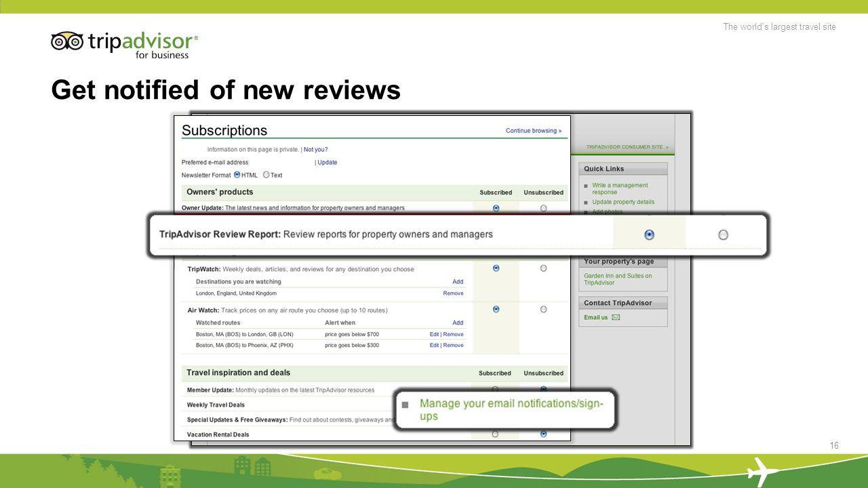The width and height of the screenshot is (868, 488).
Task: Click the Weekly Travel Deals row label
Action: (216, 405)
